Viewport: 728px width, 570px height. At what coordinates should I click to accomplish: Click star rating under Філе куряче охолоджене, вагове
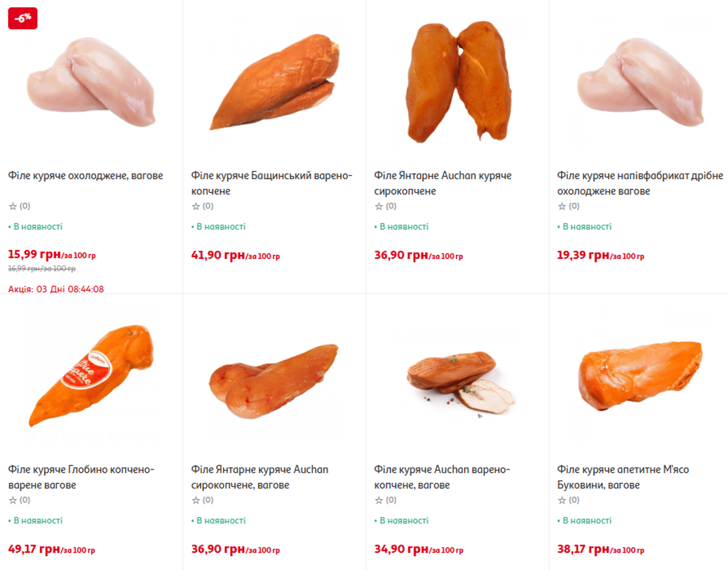coord(13,206)
